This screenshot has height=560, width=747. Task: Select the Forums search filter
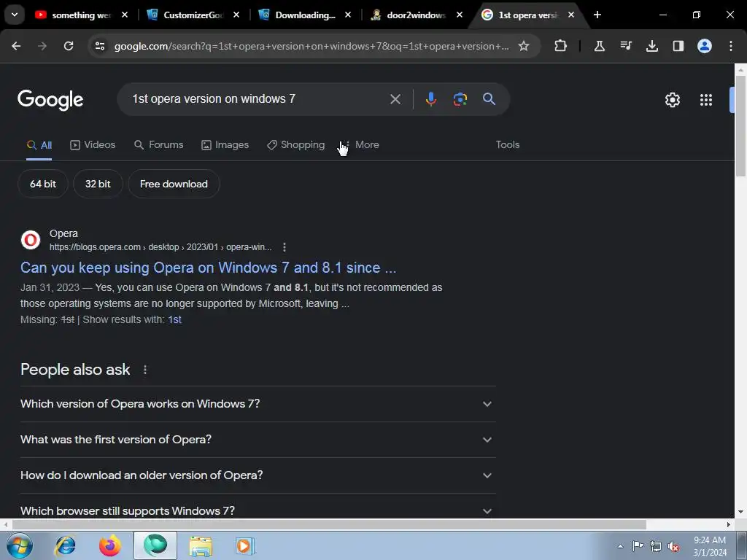pyautogui.click(x=158, y=145)
